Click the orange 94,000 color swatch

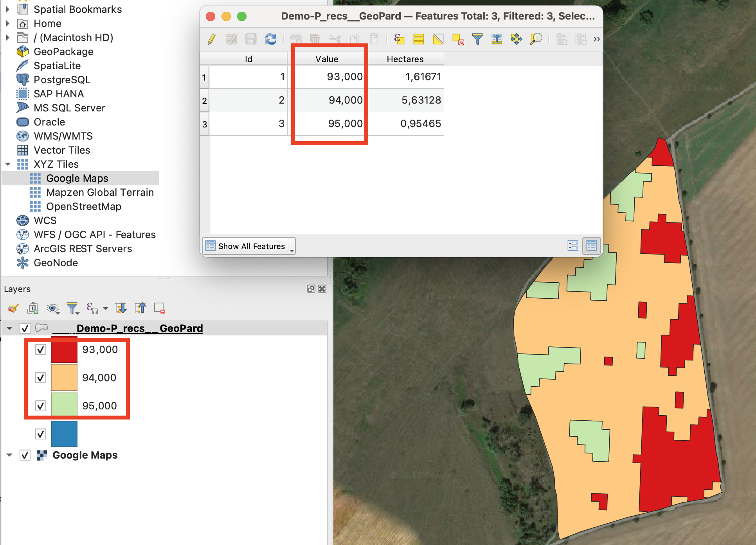(64, 378)
